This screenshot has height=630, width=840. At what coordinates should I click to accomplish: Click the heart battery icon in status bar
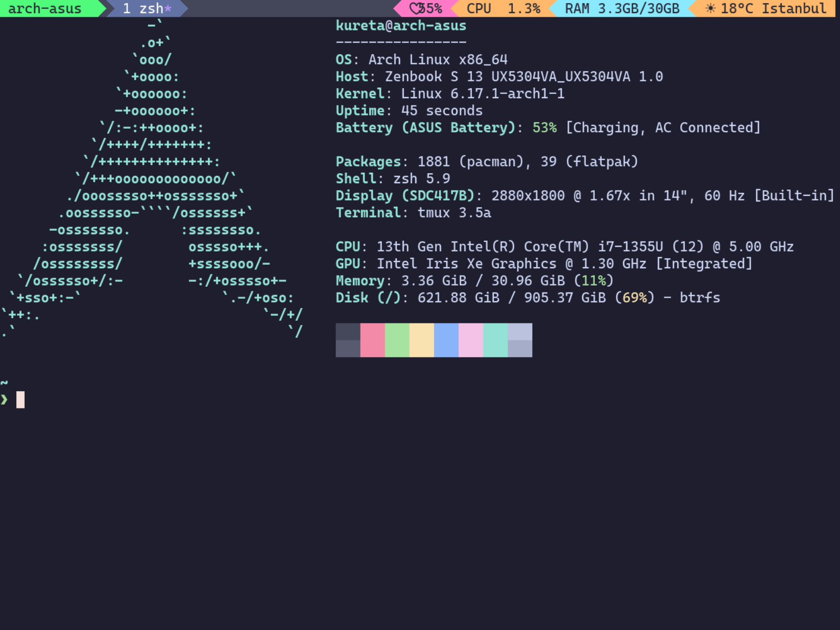pyautogui.click(x=415, y=8)
